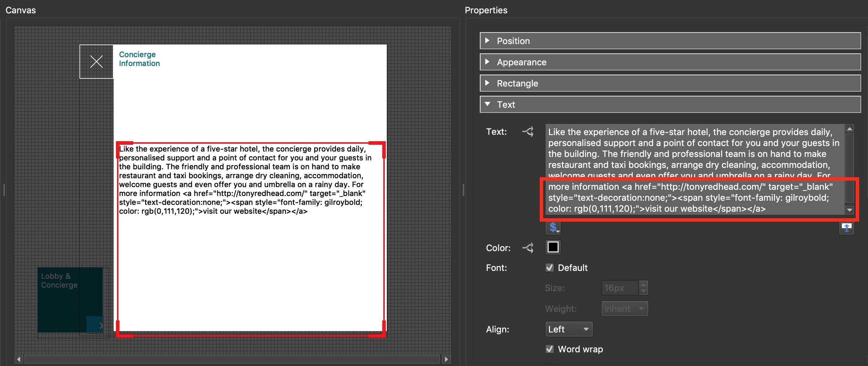Click the Properties panel title
The height and width of the screenshot is (366, 868).
tap(486, 10)
